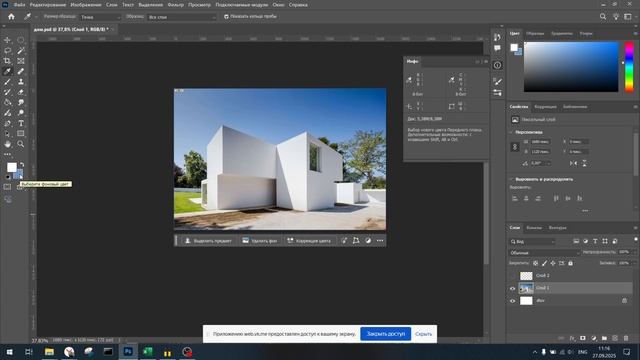Open the Info panel icon in dock
Viewport: 640px width, 360px height.
point(497,65)
